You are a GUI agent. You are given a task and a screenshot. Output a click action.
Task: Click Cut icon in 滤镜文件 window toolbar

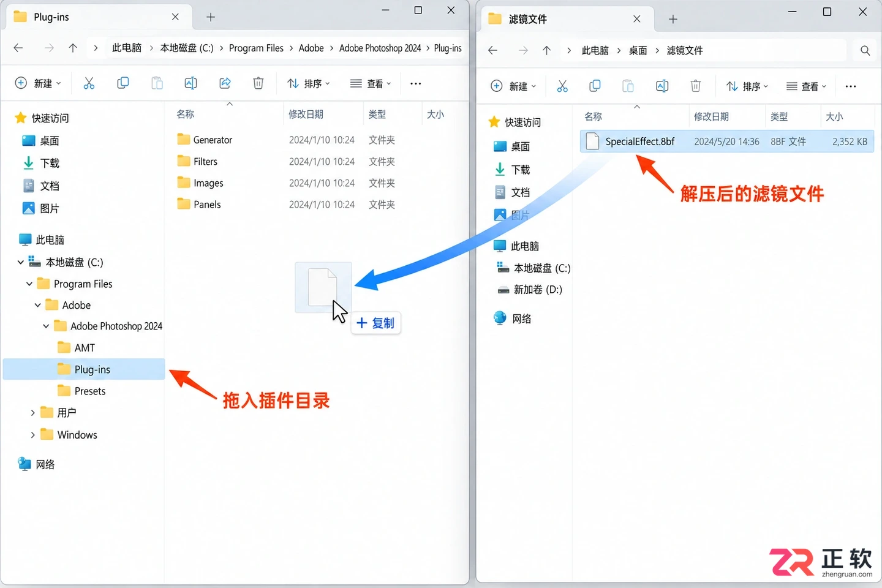(562, 86)
